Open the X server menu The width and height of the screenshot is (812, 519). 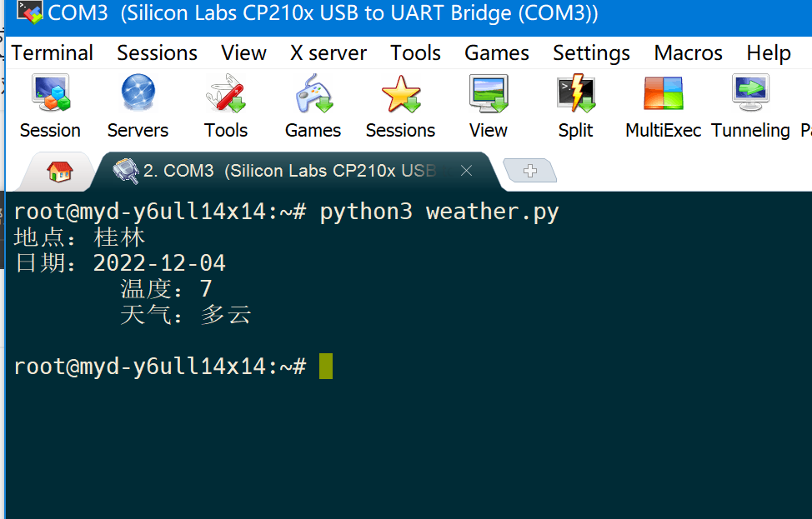(328, 53)
